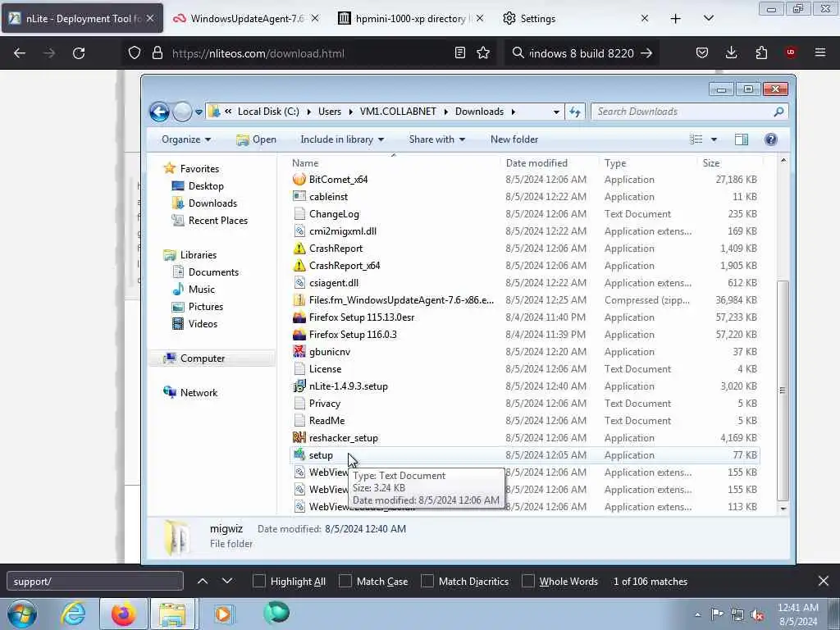
Task: Open Pocket save icon in toolbar
Action: (x=702, y=53)
